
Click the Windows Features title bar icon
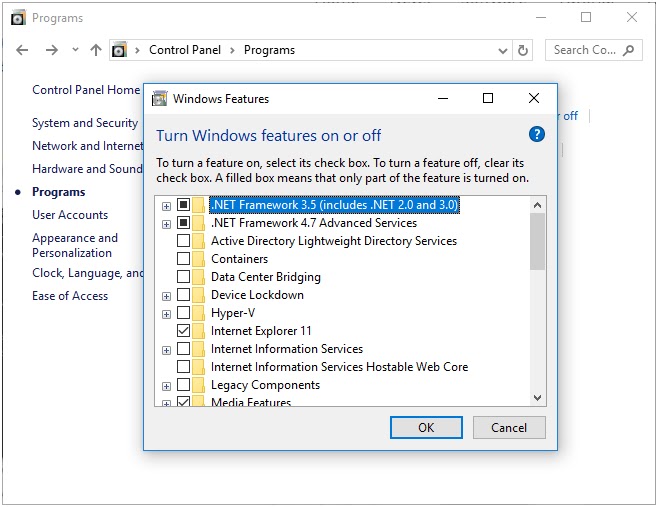click(159, 99)
